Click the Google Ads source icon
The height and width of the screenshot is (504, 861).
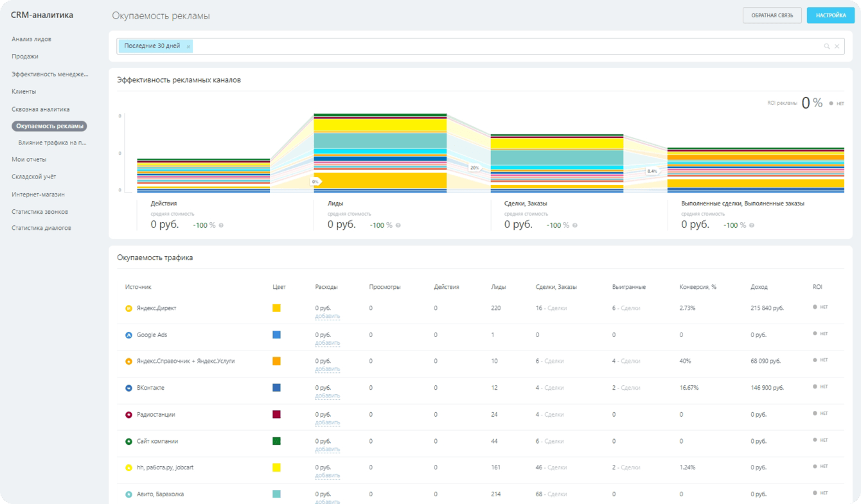click(x=129, y=335)
